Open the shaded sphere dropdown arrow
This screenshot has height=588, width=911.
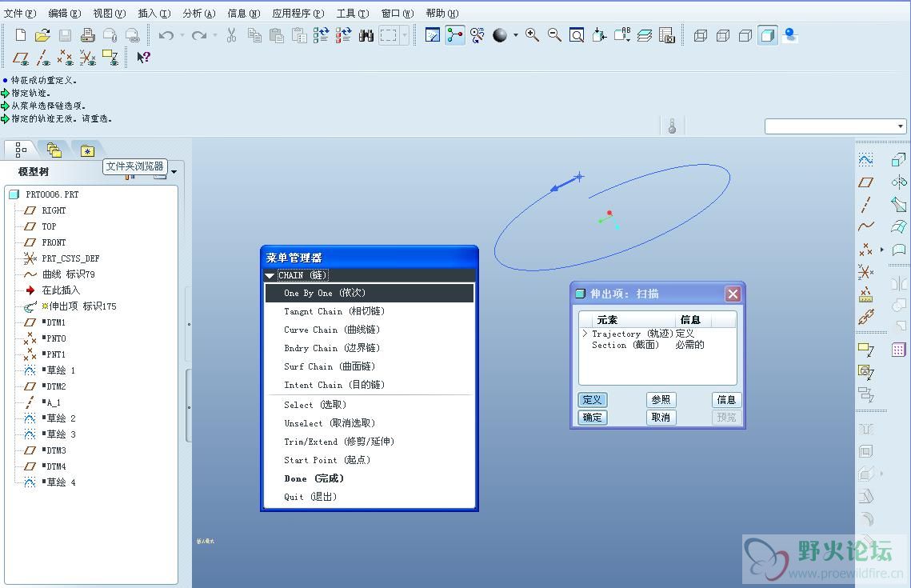515,35
